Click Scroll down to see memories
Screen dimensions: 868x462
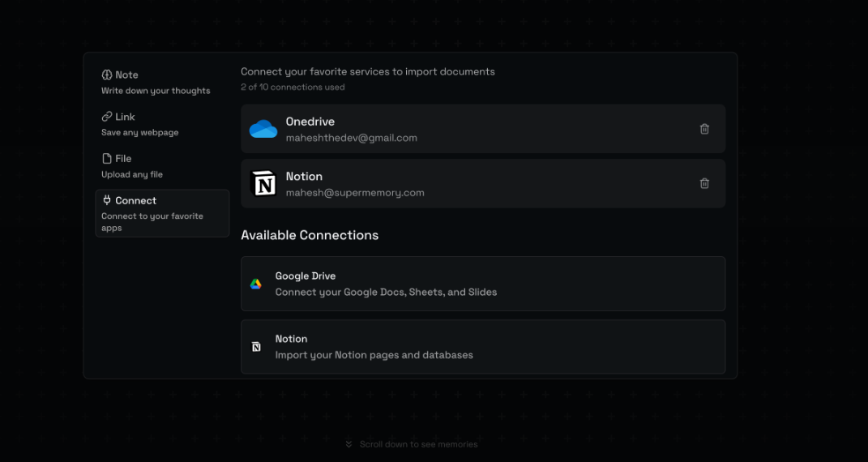tap(418, 444)
